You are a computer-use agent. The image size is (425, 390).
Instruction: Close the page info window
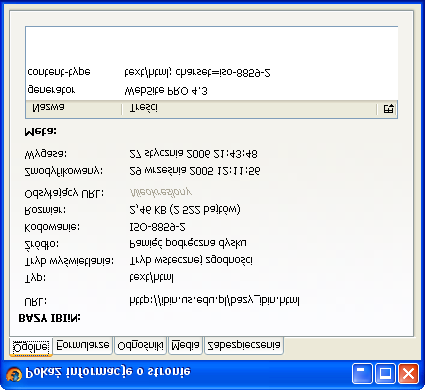(x=408, y=373)
